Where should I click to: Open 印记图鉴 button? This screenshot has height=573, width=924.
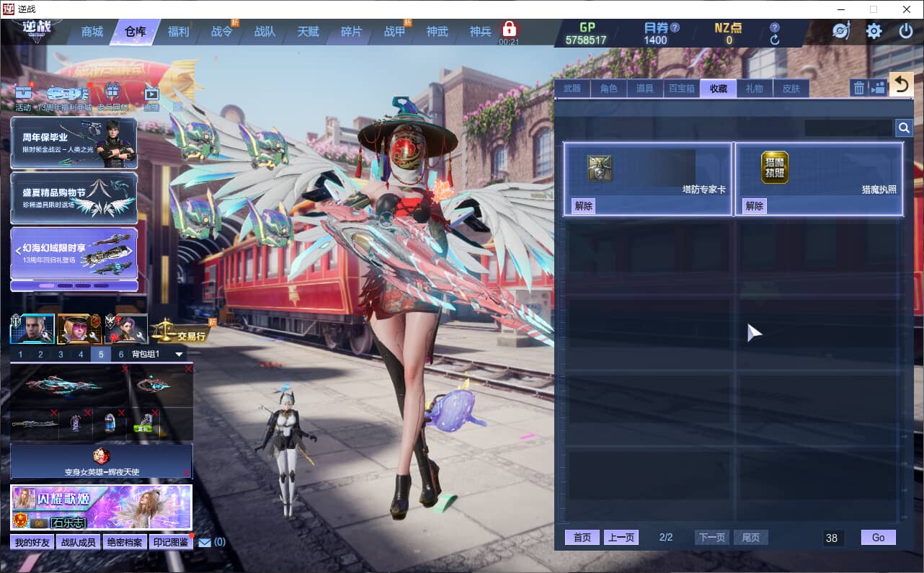point(171,542)
